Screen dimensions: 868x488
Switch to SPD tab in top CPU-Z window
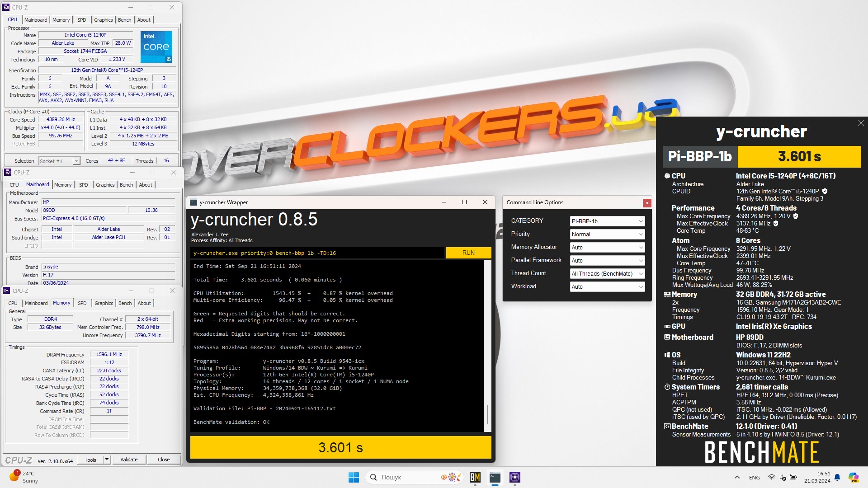pyautogui.click(x=82, y=20)
